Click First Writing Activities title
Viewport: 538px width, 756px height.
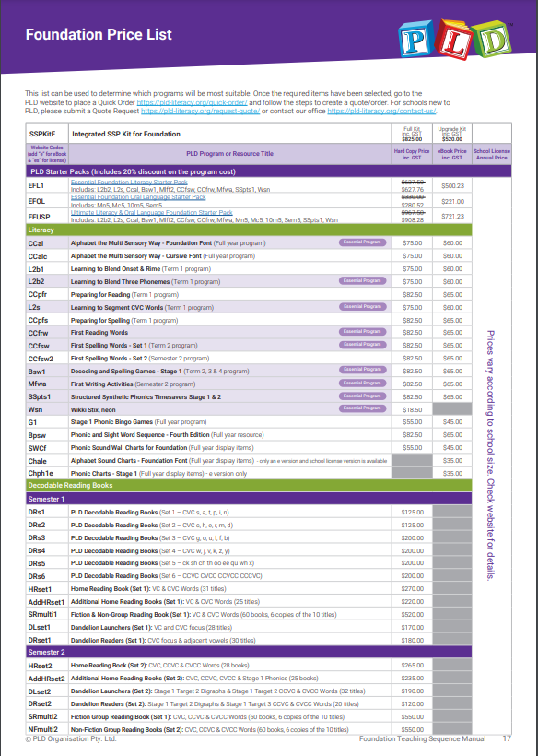click(101, 384)
